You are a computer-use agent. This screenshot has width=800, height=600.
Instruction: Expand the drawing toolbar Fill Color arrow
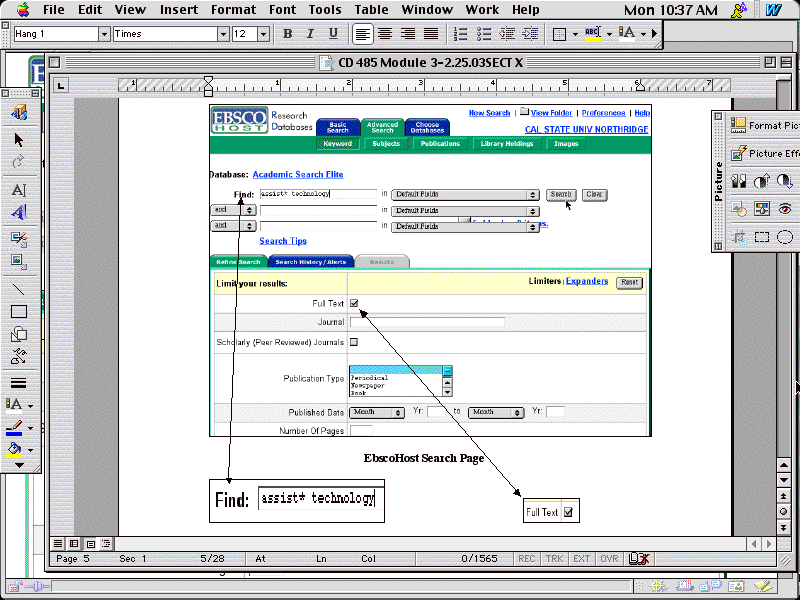tap(30, 450)
